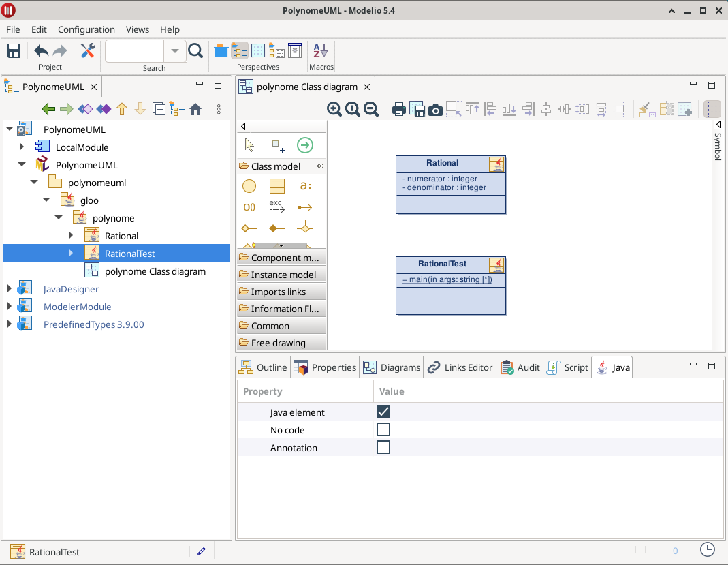Zoom in on the class diagram
Viewport: 728px width, 565px height.
[334, 109]
